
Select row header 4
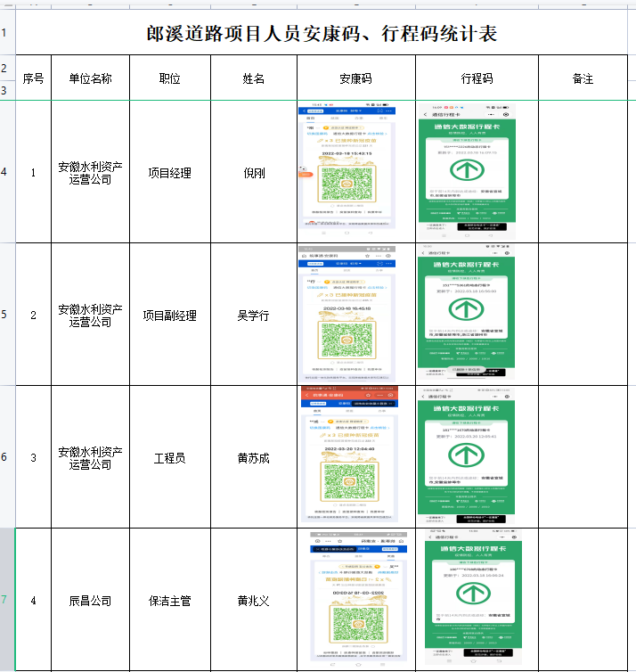7,172
